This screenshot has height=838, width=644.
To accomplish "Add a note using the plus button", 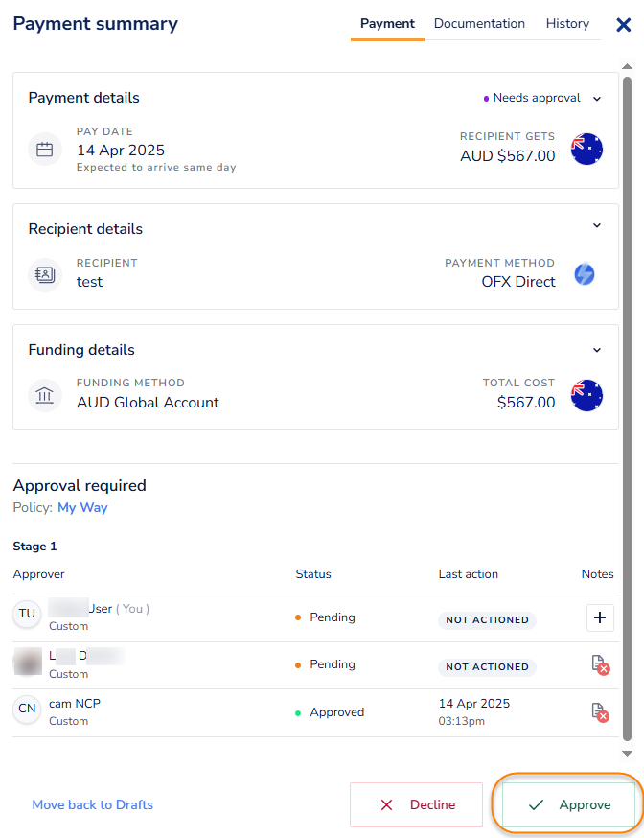I will click(x=600, y=618).
